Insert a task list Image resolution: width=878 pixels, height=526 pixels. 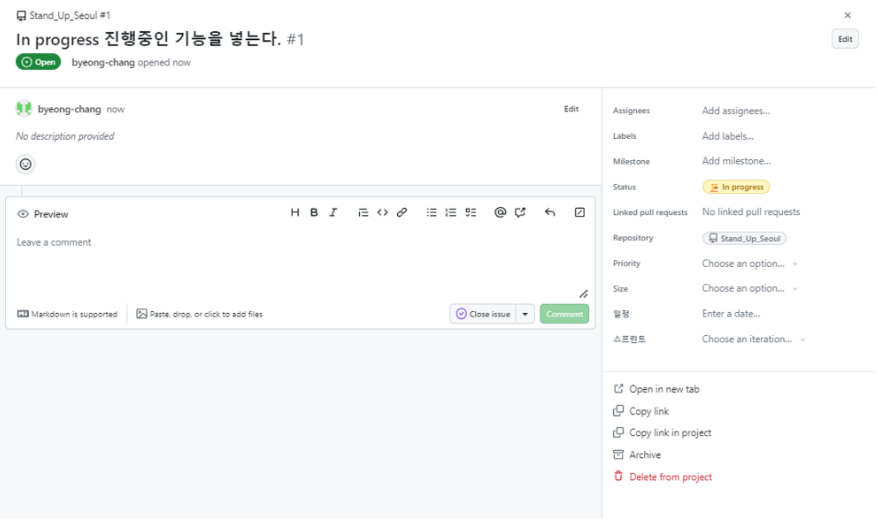pyautogui.click(x=472, y=213)
